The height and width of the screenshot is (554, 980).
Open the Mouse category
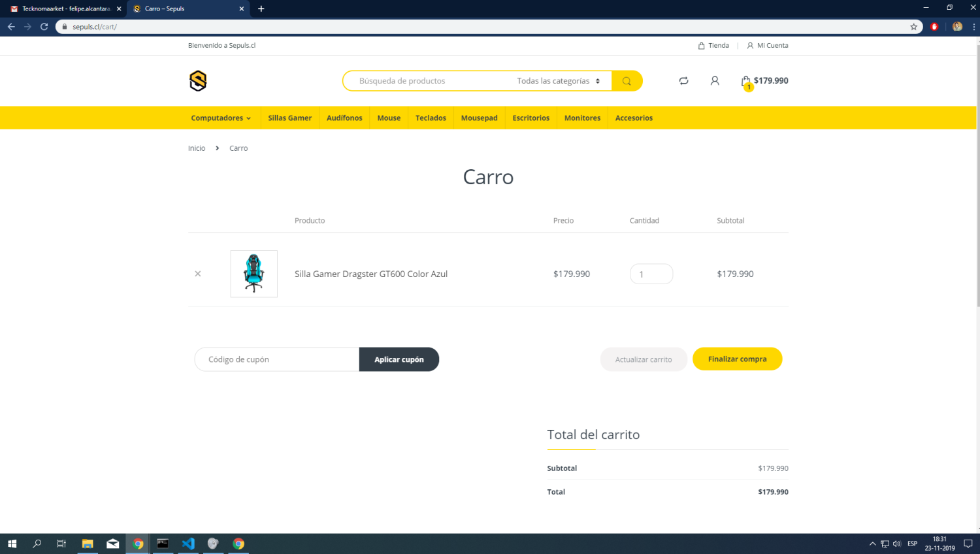pos(389,118)
